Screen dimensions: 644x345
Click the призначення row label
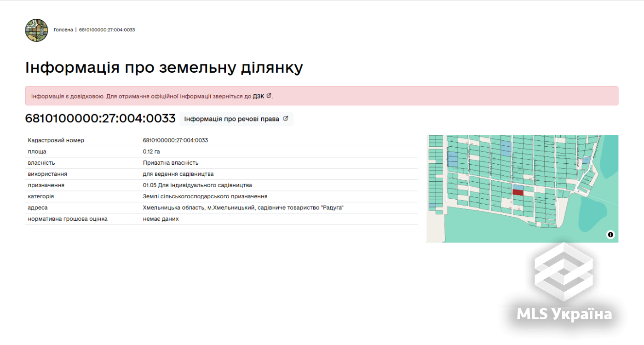[x=46, y=185]
